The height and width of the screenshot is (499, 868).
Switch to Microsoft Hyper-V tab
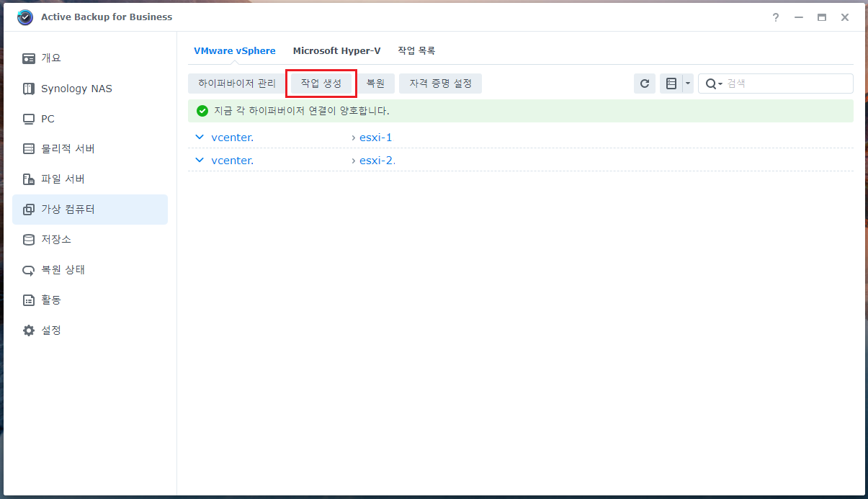(336, 51)
